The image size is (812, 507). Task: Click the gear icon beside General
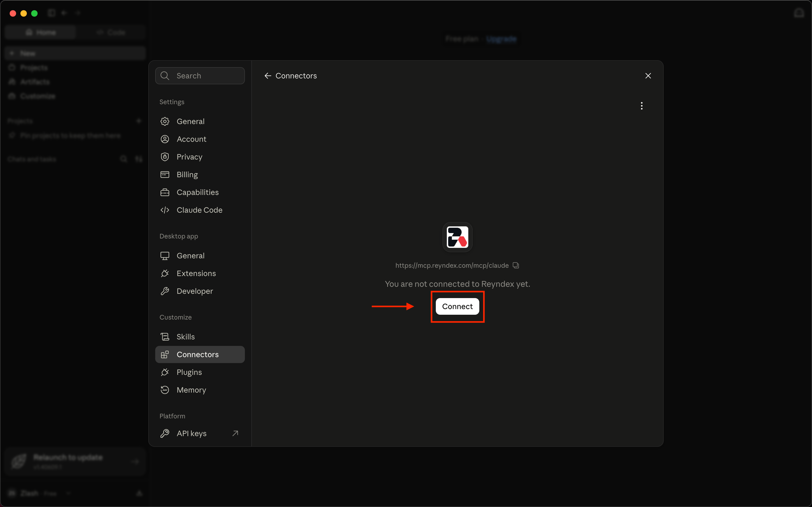pos(165,121)
